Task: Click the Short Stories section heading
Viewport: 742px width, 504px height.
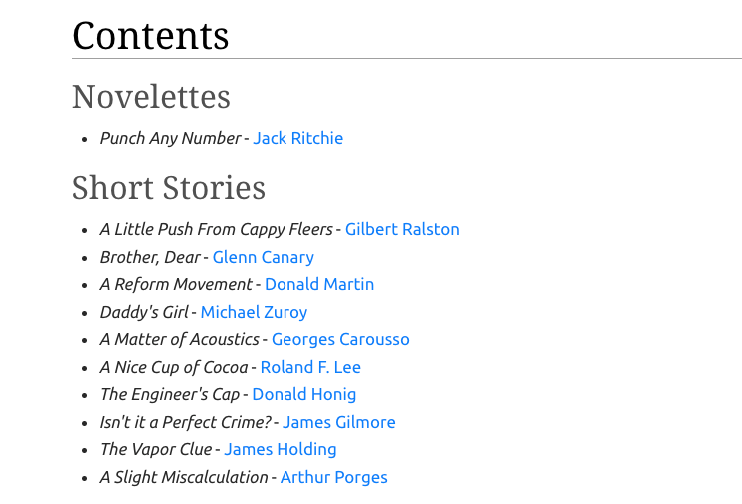Action: 168,187
